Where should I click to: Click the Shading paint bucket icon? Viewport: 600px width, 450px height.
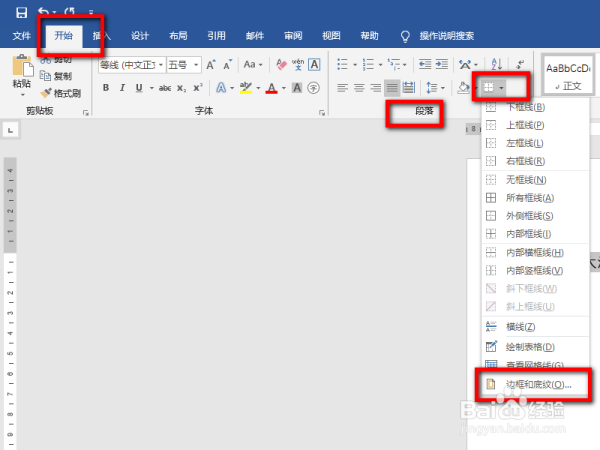pyautogui.click(x=464, y=88)
